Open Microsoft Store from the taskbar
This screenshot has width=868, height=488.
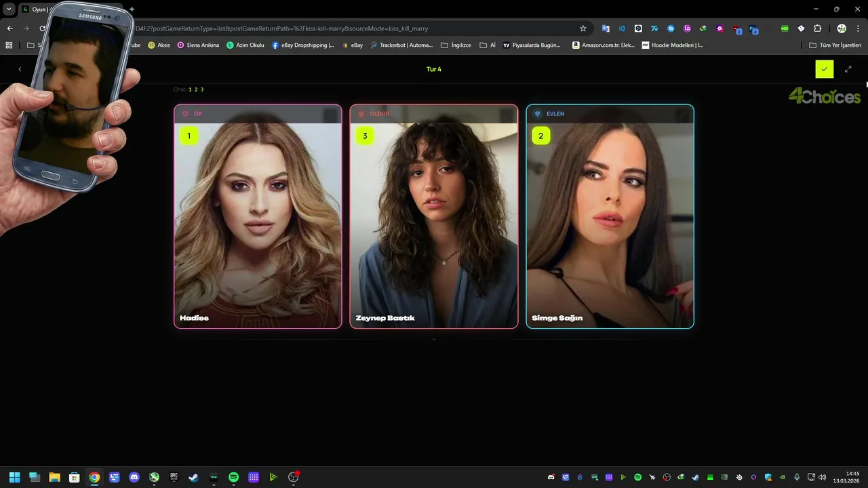pyautogui.click(x=75, y=477)
